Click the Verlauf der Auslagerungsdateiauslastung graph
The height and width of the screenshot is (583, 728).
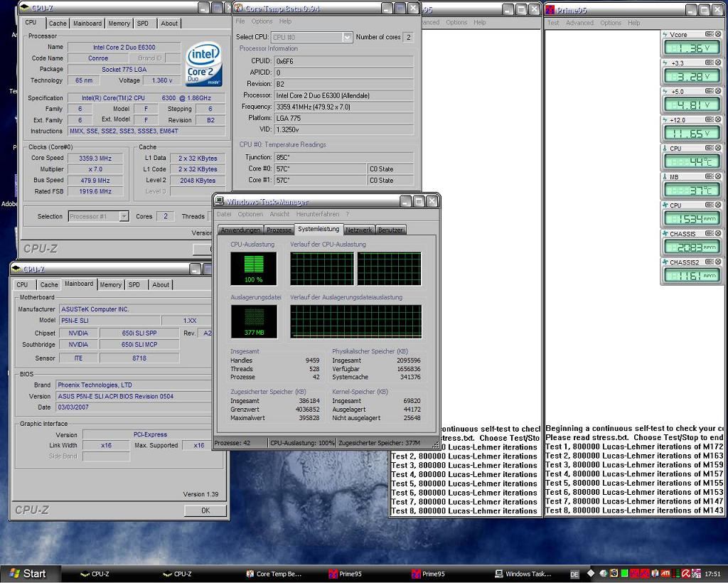click(x=356, y=321)
